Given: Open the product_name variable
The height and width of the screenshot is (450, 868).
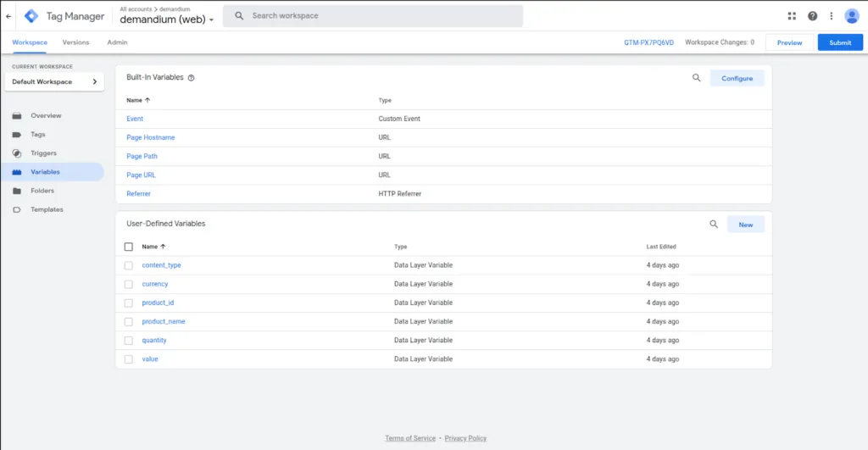Looking at the screenshot, I should click(164, 321).
